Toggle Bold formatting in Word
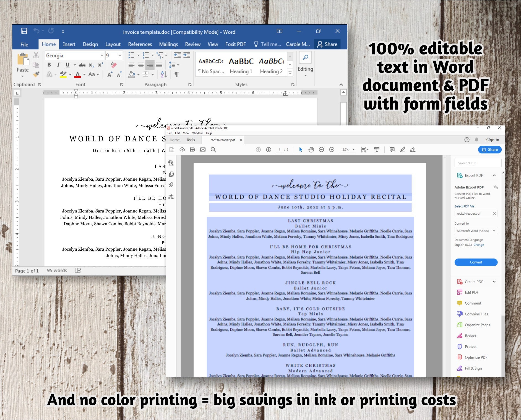This screenshot has width=521, height=420. pyautogui.click(x=49, y=65)
